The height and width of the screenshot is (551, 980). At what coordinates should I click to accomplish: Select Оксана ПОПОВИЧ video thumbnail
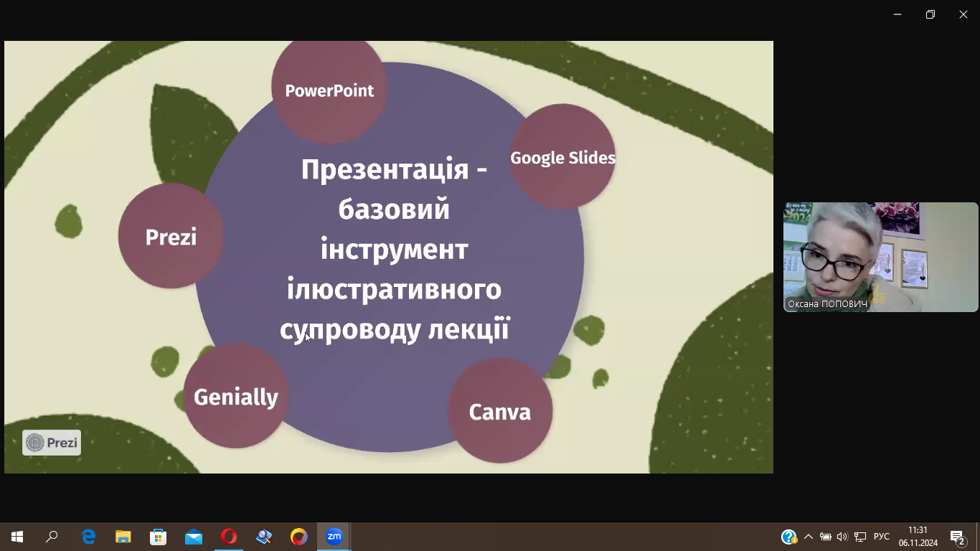[x=880, y=257]
